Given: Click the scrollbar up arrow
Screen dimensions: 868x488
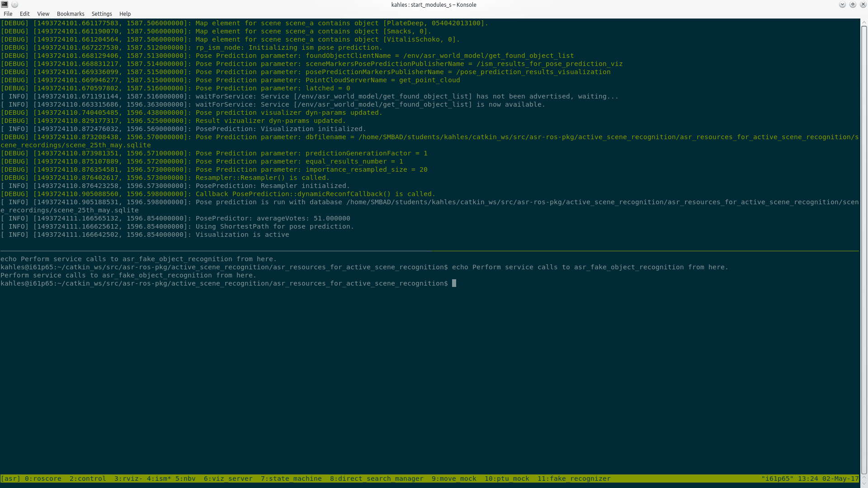Looking at the screenshot, I should [864, 22].
